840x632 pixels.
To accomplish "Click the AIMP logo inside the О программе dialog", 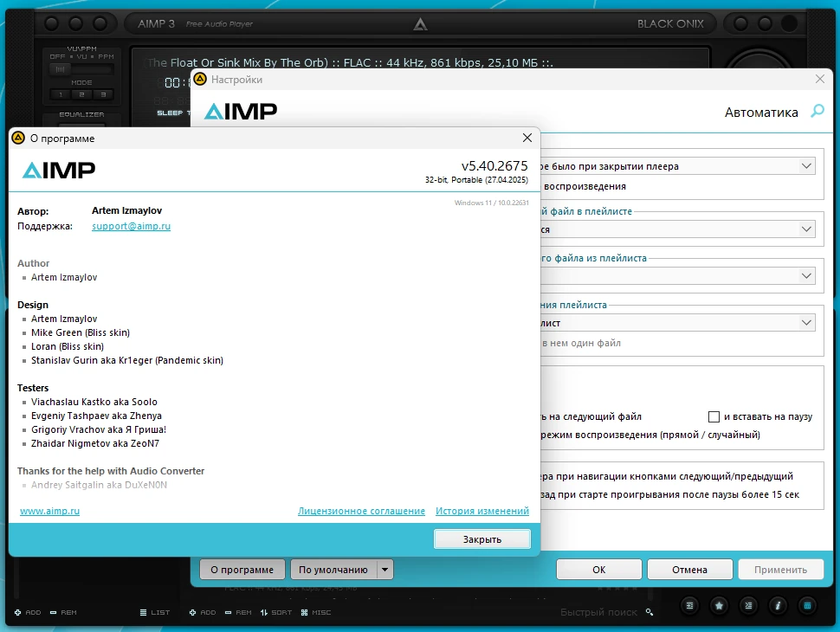I will pyautogui.click(x=58, y=171).
